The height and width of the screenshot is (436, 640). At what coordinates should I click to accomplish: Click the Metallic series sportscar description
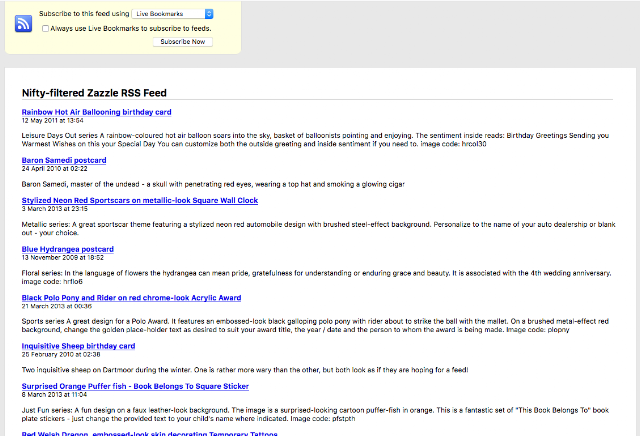pyautogui.click(x=318, y=229)
